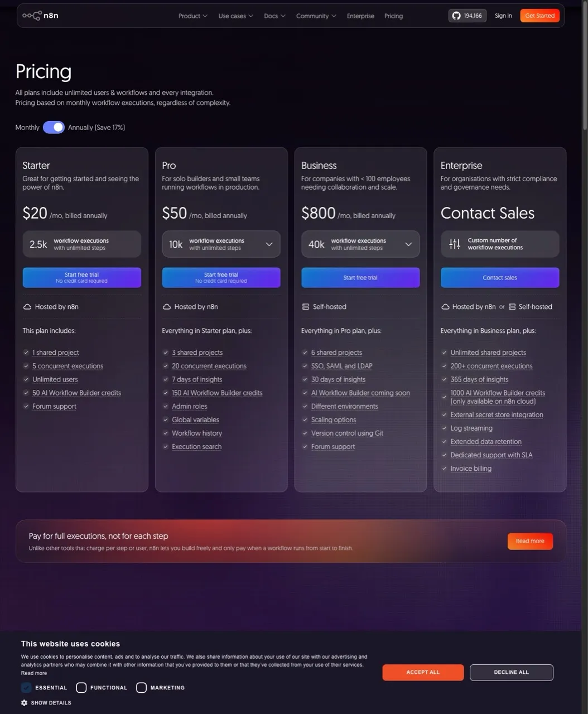Image resolution: width=588 pixels, height=714 pixels.
Task: Click the n8n logo in the header
Action: coord(40,16)
